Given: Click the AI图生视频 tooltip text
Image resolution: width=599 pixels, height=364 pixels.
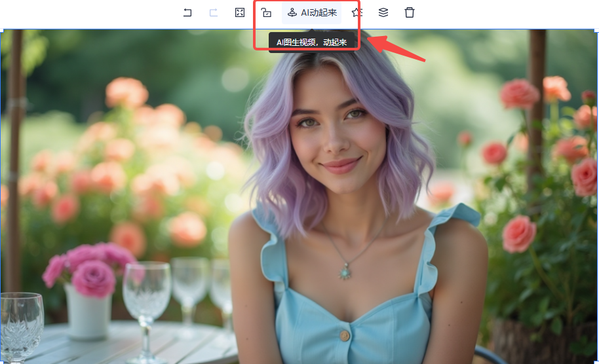Looking at the screenshot, I should 312,43.
